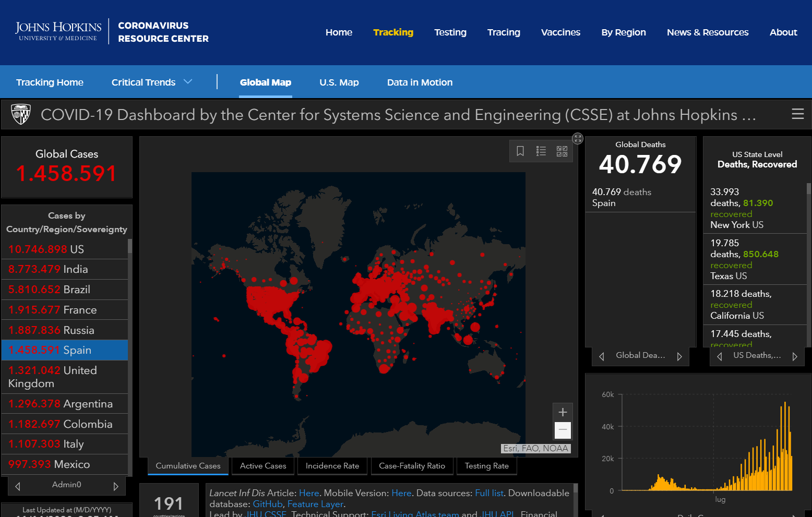Screen dimensions: 812x517
Task: Show the map legend list icon
Action: (541, 151)
